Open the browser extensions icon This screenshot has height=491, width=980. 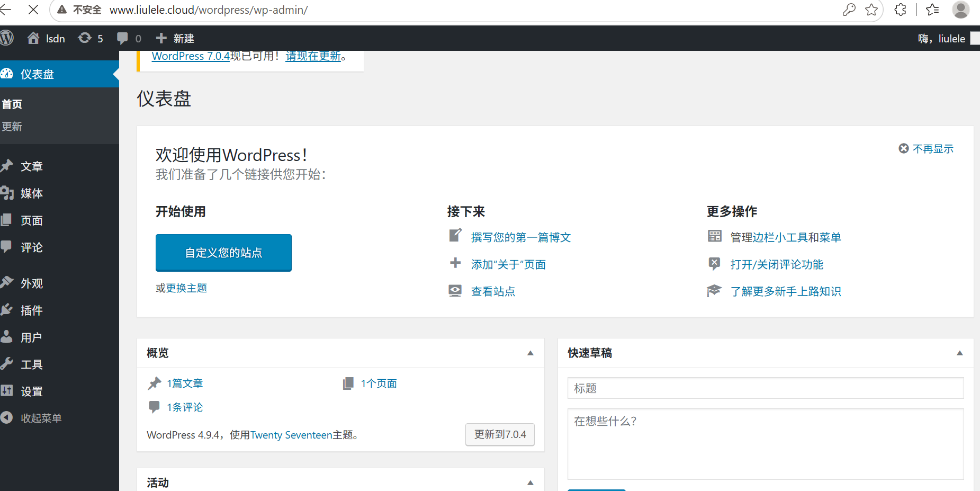[x=900, y=10]
